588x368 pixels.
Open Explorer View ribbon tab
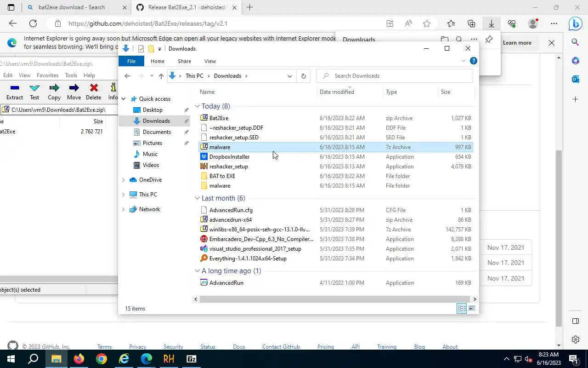[210, 61]
